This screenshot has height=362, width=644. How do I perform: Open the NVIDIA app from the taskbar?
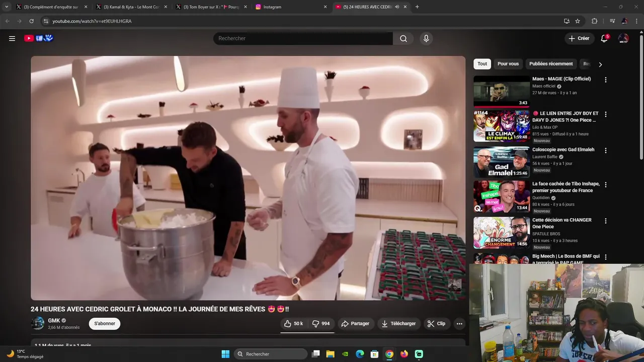point(345,354)
